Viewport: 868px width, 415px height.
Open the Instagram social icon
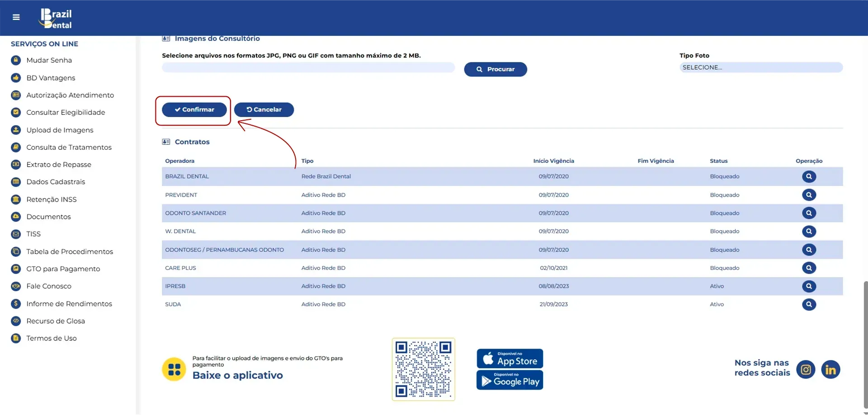point(806,370)
